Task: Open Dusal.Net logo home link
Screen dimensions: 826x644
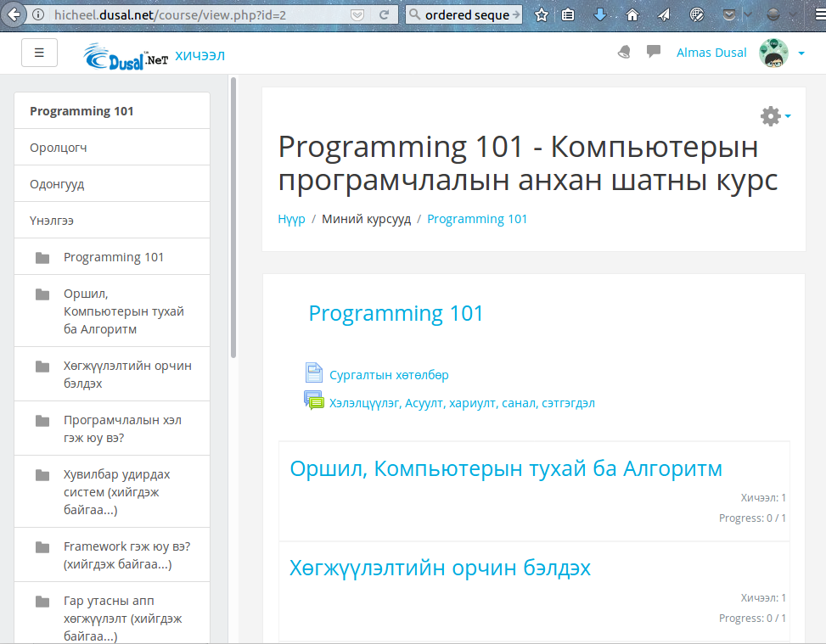Action: point(126,56)
